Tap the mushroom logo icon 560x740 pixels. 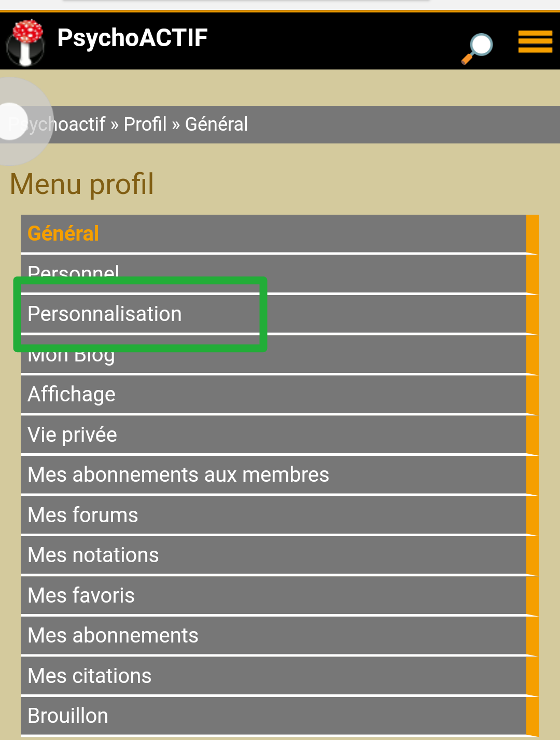pos(25,43)
